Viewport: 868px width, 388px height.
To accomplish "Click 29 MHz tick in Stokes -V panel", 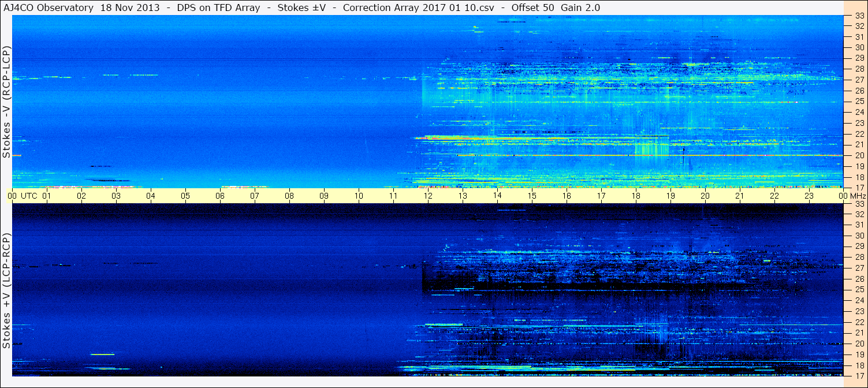I will point(859,58).
